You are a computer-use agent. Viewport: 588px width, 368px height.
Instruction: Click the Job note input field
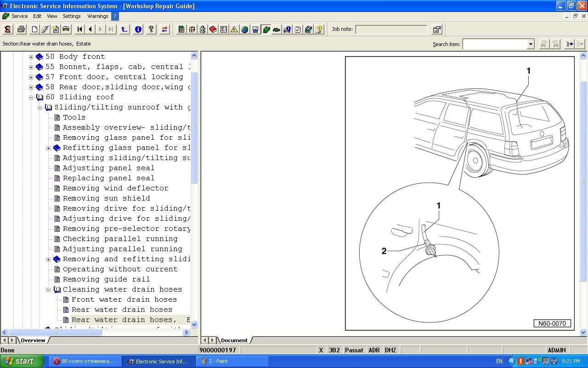[391, 29]
